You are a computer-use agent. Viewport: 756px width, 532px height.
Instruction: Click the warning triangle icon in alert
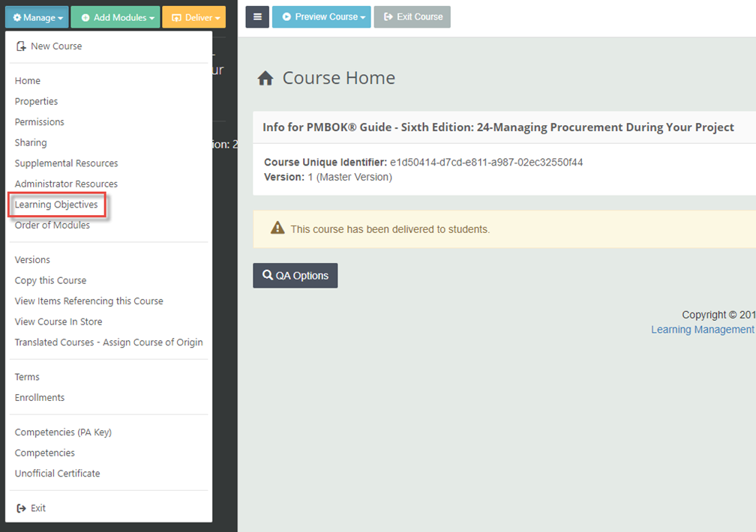[277, 229]
